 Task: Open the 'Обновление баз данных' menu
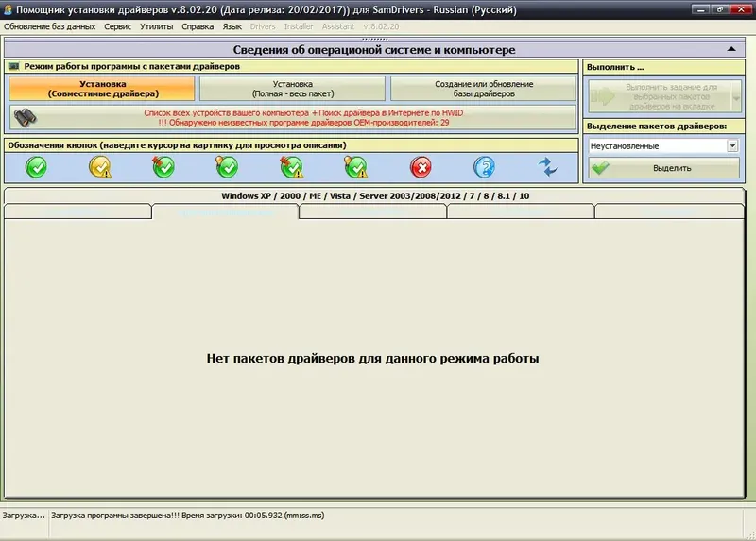click(50, 26)
